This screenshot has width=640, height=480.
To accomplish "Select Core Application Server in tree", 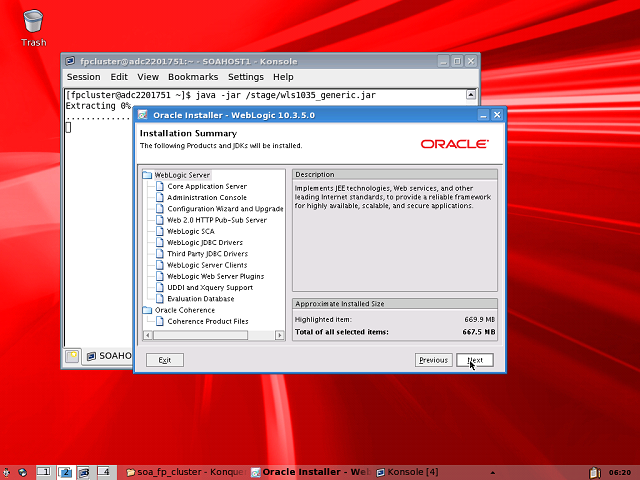I will click(x=207, y=187).
